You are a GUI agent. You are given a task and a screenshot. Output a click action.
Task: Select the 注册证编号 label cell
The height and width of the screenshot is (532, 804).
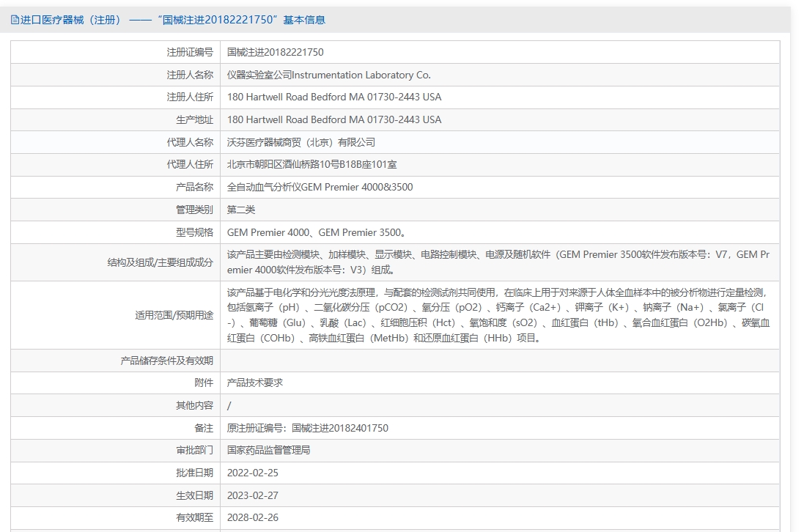190,52
